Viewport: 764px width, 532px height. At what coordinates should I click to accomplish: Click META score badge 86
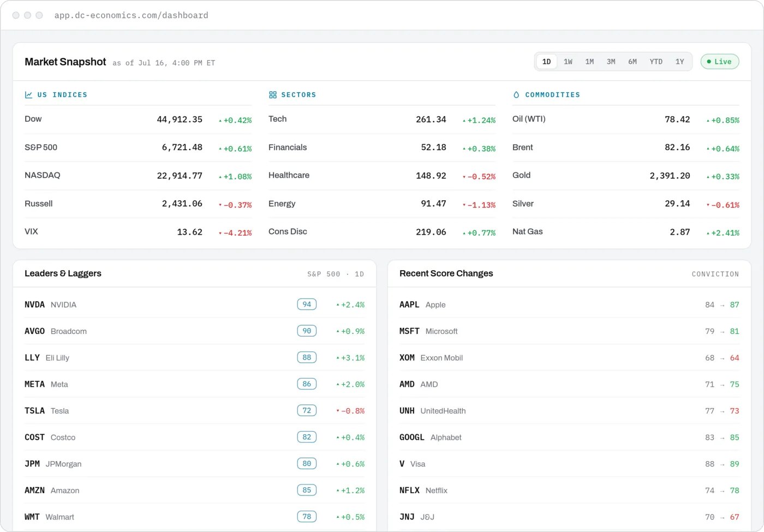coord(307,384)
